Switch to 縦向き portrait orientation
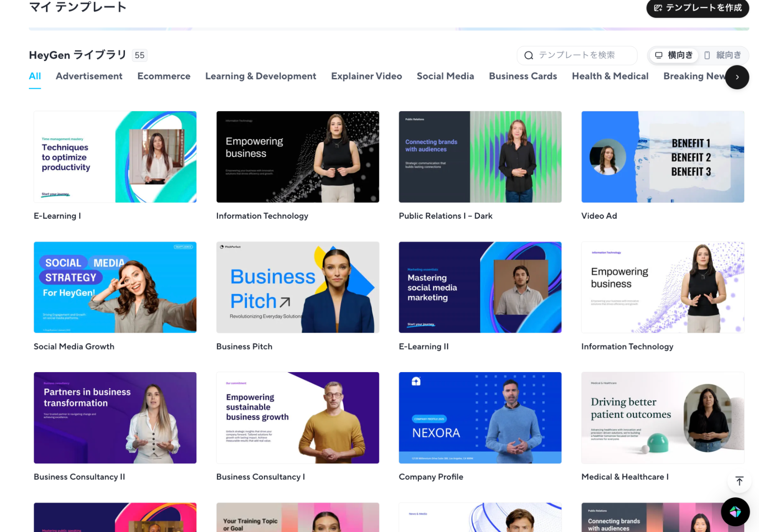 (722, 55)
